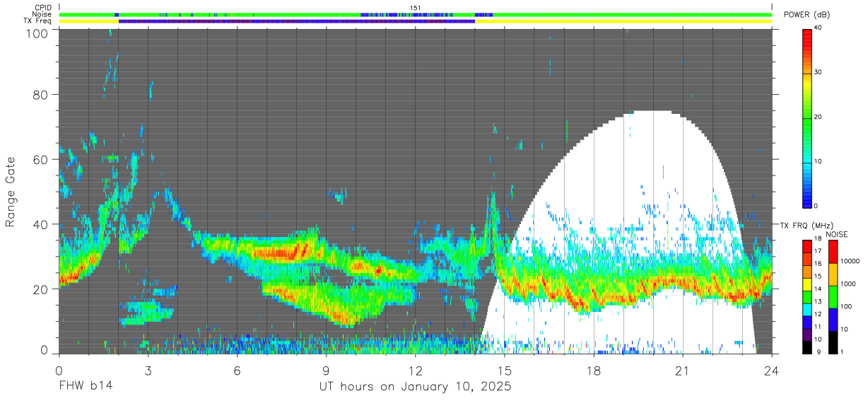Click the "40" label on the POWER scale

click(x=819, y=28)
